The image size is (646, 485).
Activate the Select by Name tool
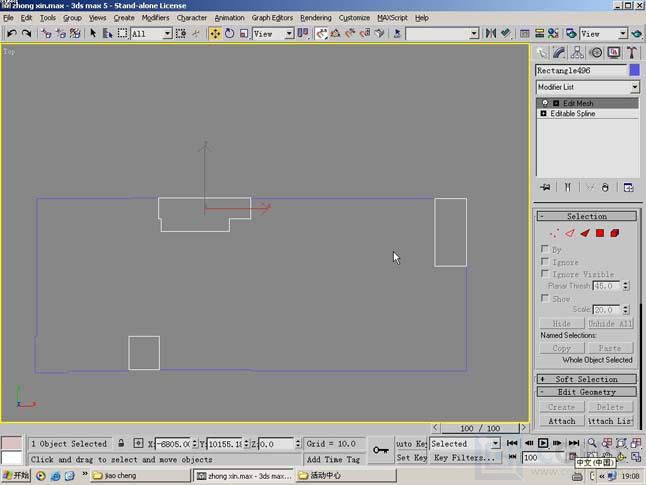tap(108, 33)
